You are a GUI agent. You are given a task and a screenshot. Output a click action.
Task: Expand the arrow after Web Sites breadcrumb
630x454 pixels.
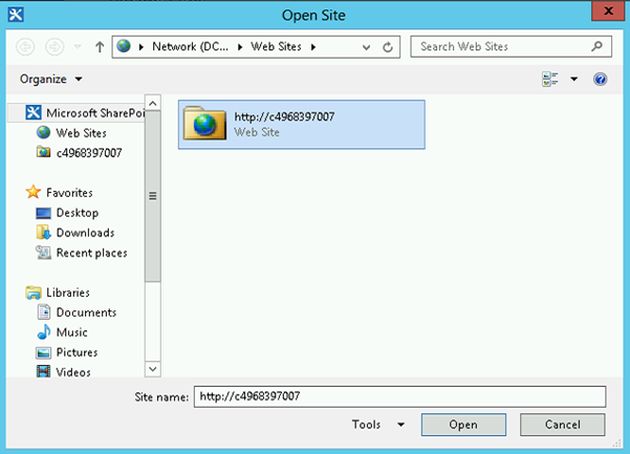pos(313,47)
